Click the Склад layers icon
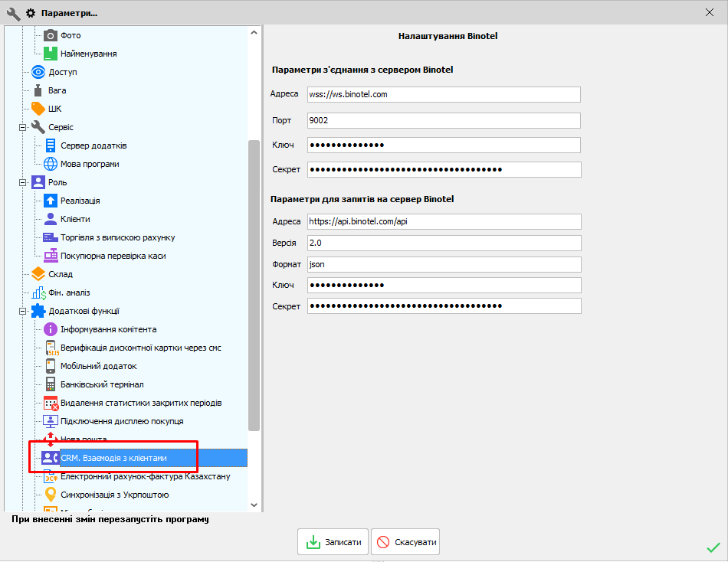This screenshot has height=562, width=728. 38,274
